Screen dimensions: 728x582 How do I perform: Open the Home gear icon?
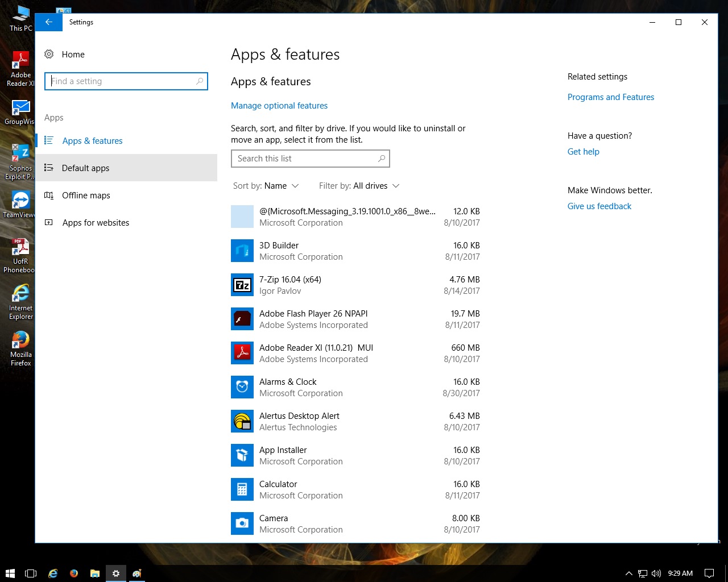[49, 54]
